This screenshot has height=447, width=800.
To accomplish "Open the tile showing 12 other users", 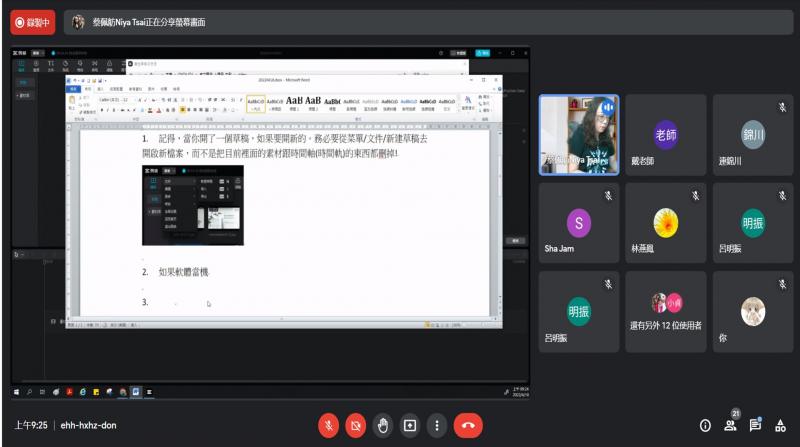I will pyautogui.click(x=666, y=309).
